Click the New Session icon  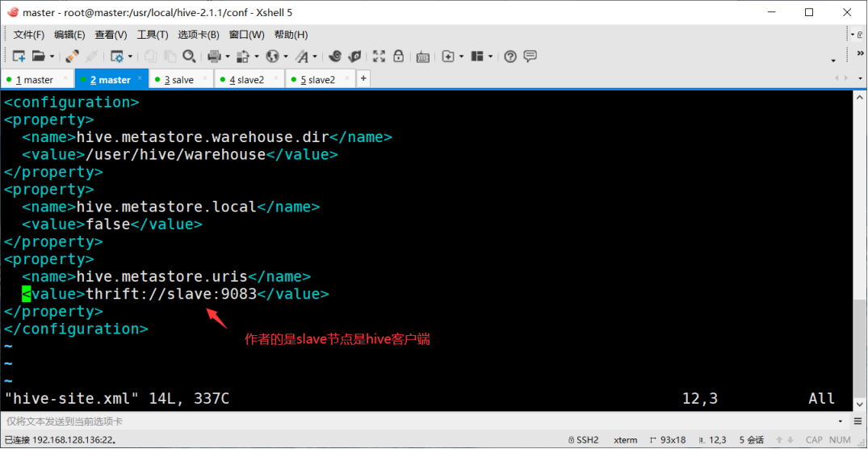click(19, 56)
